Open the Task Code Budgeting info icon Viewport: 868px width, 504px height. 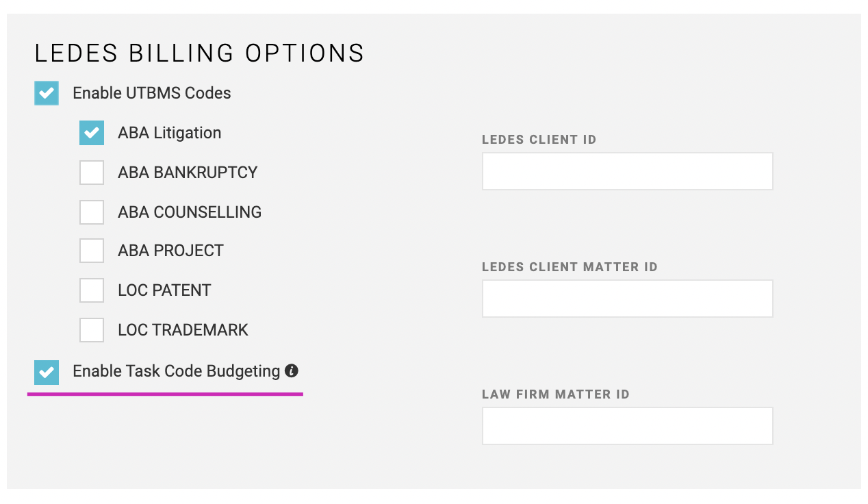pos(292,370)
